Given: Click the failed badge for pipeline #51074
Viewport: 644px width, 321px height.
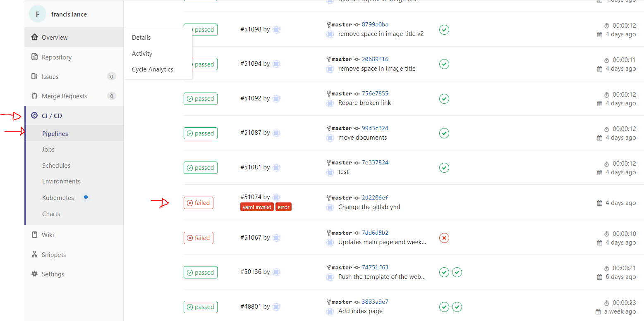Looking at the screenshot, I should coord(199,203).
